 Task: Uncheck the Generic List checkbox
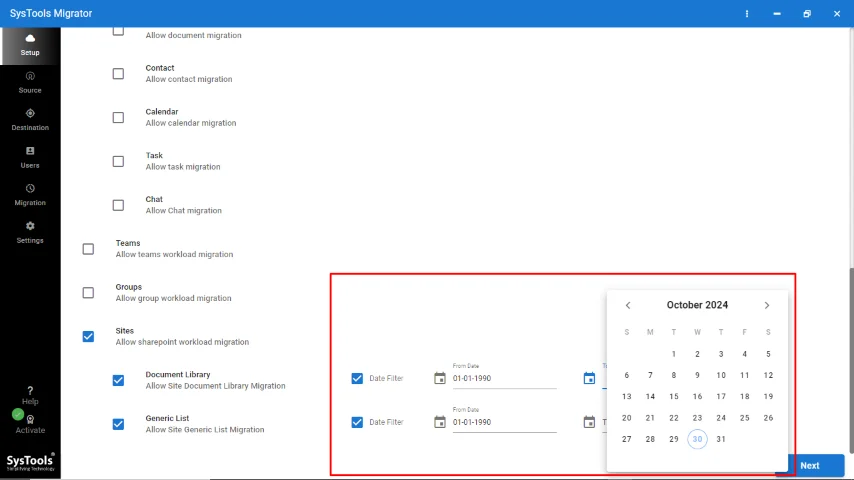click(x=118, y=424)
